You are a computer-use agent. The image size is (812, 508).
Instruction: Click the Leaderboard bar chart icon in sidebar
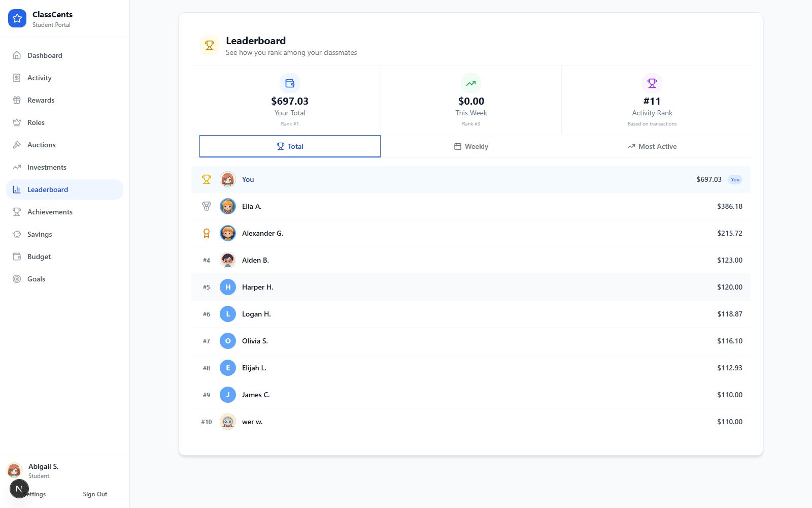[17, 189]
